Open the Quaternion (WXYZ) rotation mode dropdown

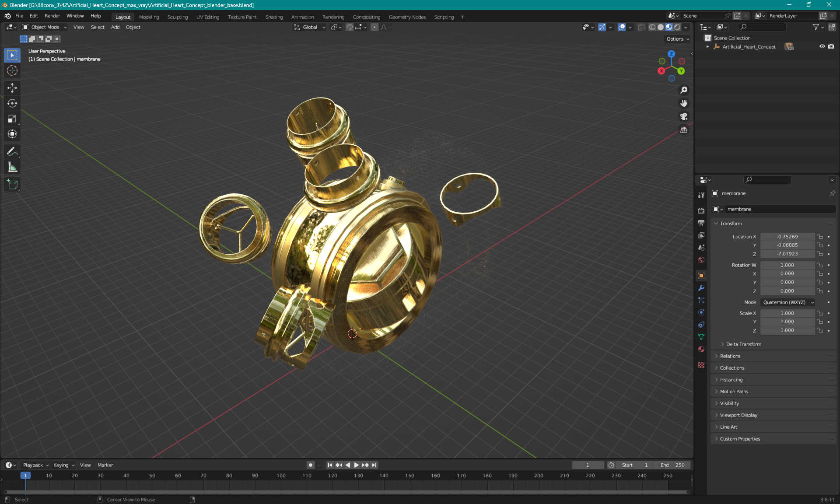pyautogui.click(x=788, y=302)
